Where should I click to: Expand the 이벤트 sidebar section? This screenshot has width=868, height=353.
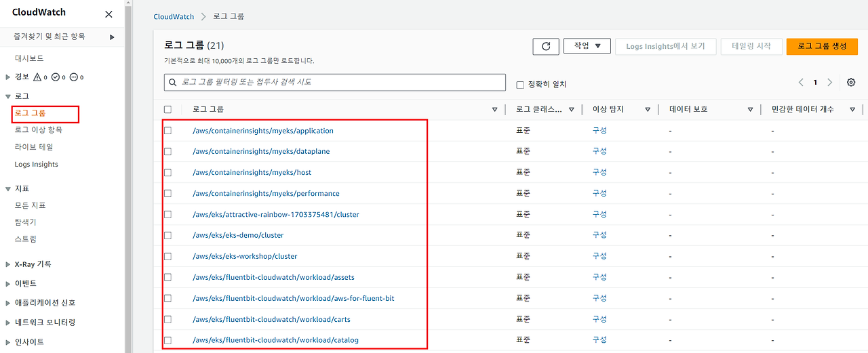coord(8,283)
